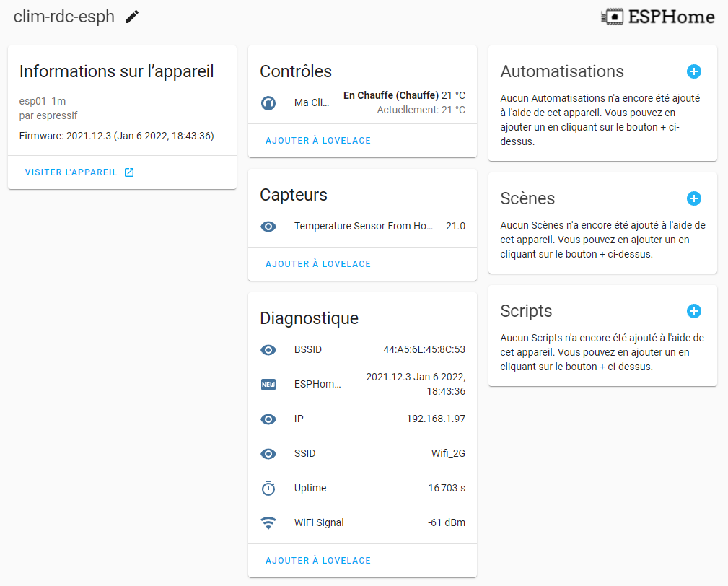Screen dimensions: 728x586
Task: Open the ESPHom... version entity label
Action: pos(317,385)
